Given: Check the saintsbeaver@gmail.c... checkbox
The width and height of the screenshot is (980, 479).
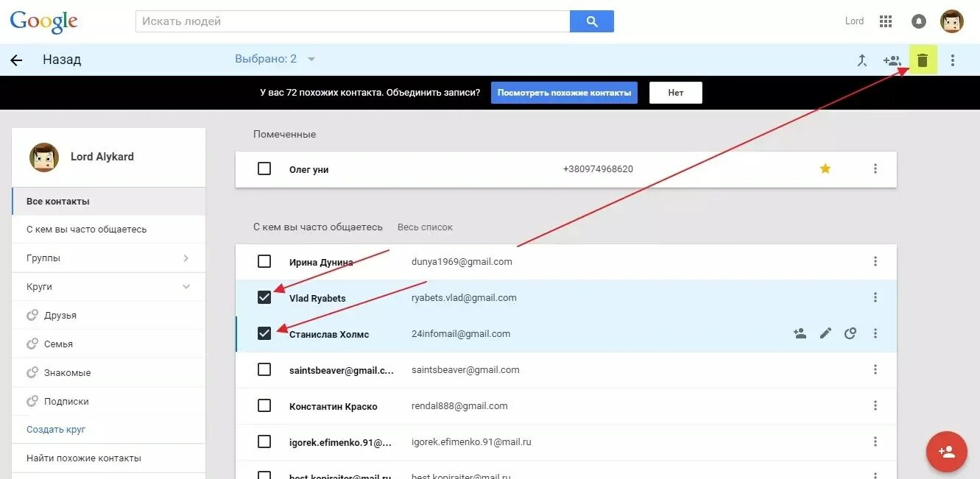Looking at the screenshot, I should (x=264, y=369).
